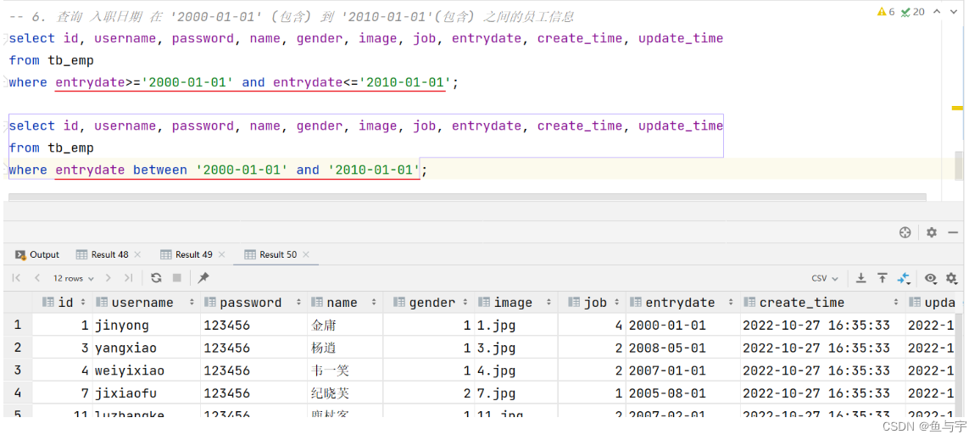
Task: Click the 杨逍 name cell
Action: point(345,348)
